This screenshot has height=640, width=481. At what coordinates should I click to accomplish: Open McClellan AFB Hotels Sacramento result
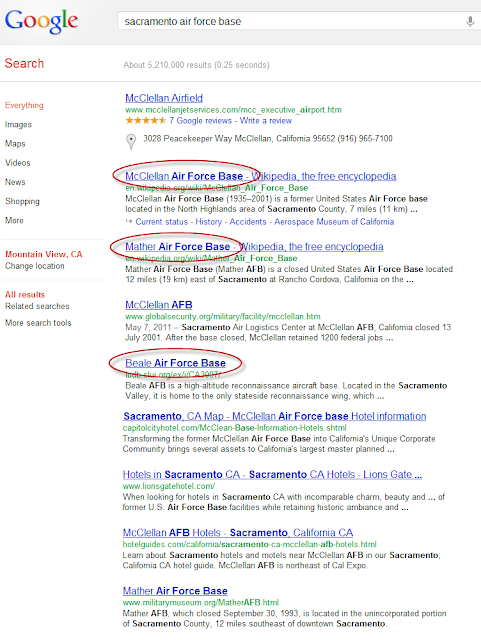click(x=238, y=533)
